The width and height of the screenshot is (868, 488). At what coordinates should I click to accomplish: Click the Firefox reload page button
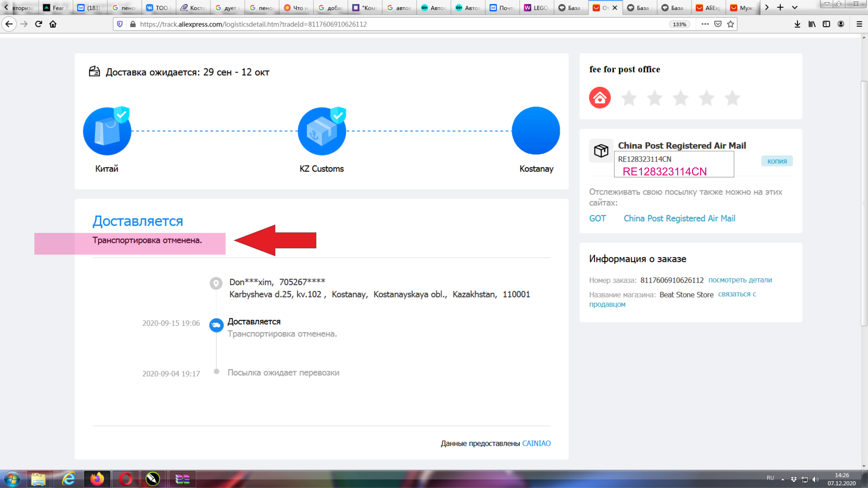click(38, 24)
